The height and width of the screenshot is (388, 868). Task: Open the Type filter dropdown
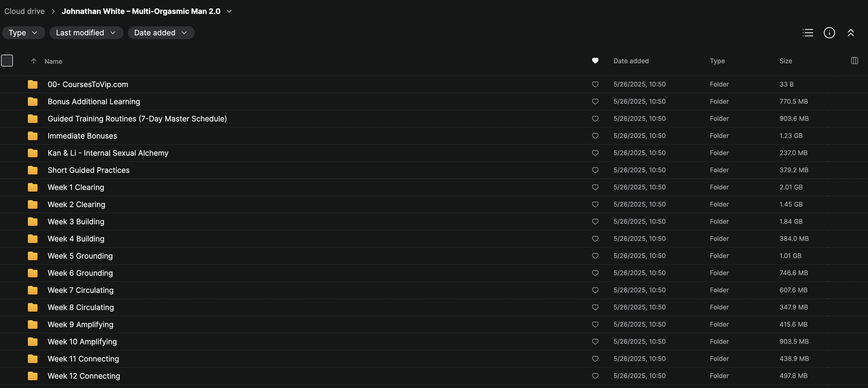(x=23, y=33)
